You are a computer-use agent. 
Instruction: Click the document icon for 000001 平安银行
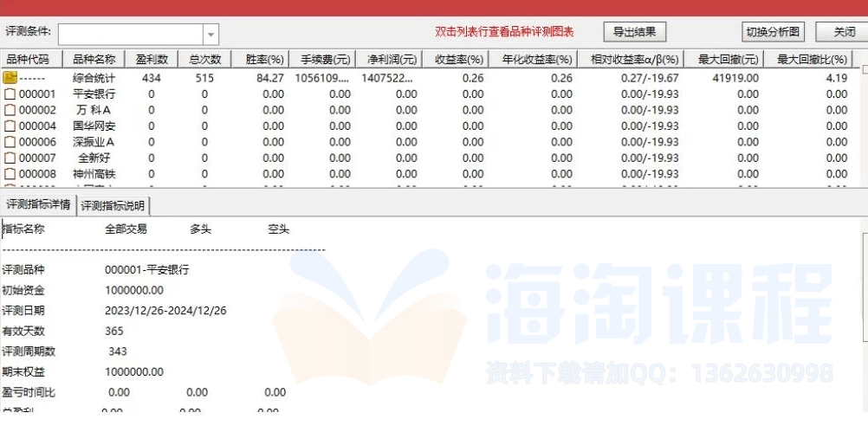tap(10, 94)
